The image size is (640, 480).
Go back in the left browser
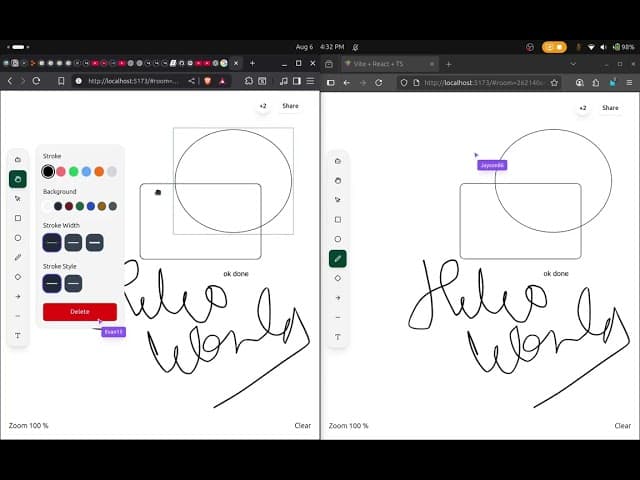10,81
